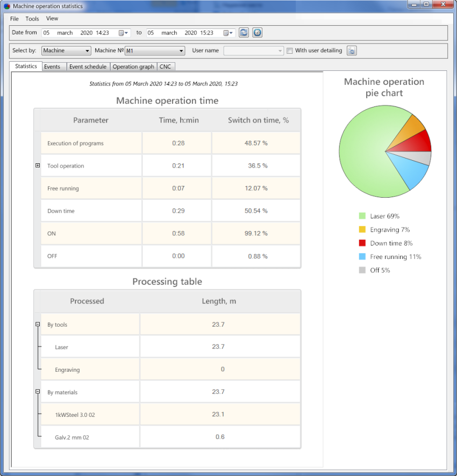Viewport: 457px width, 476px height.
Task: Select the Execution of programs row
Action: (x=170, y=143)
